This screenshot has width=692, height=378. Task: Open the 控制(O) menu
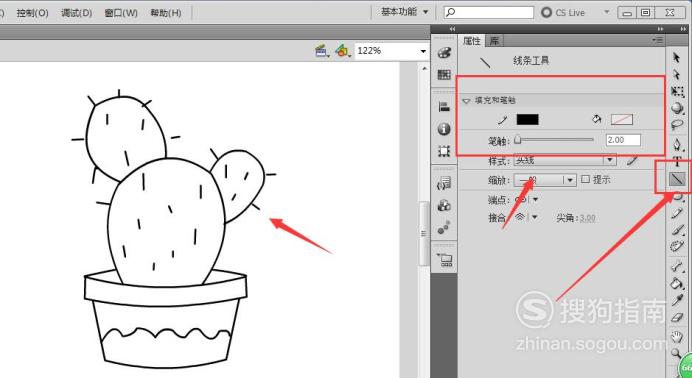(32, 13)
